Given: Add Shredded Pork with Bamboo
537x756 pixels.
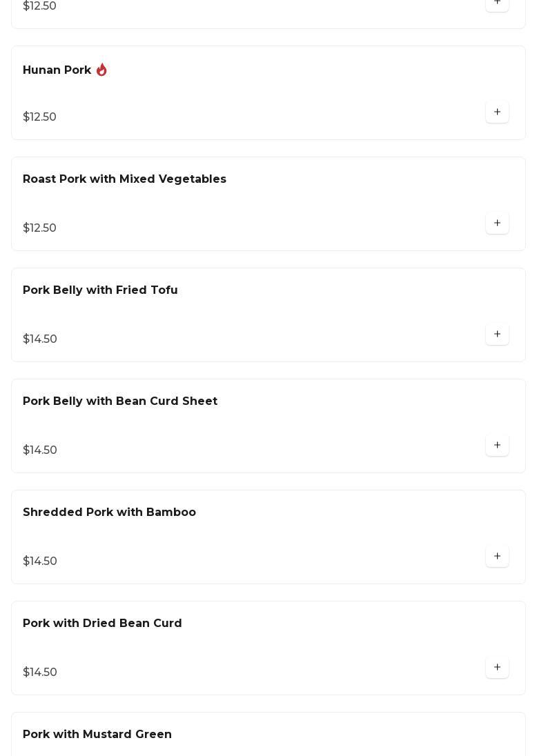Looking at the screenshot, I should (497, 557).
